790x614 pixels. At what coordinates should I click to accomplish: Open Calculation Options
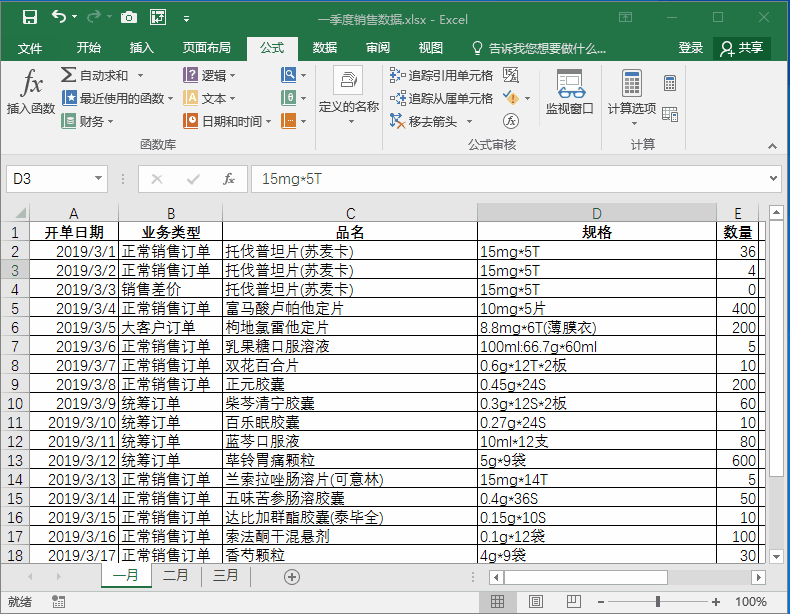point(632,97)
